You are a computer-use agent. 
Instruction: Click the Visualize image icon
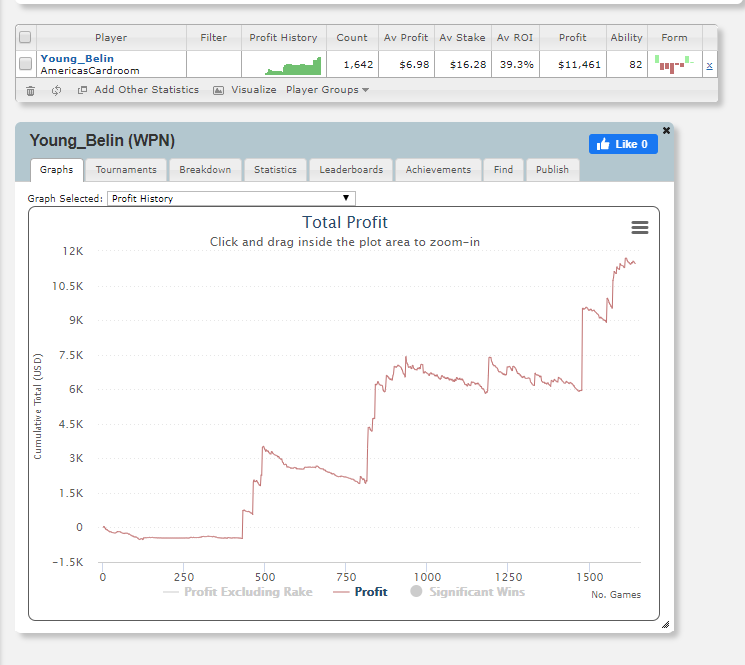click(x=218, y=90)
